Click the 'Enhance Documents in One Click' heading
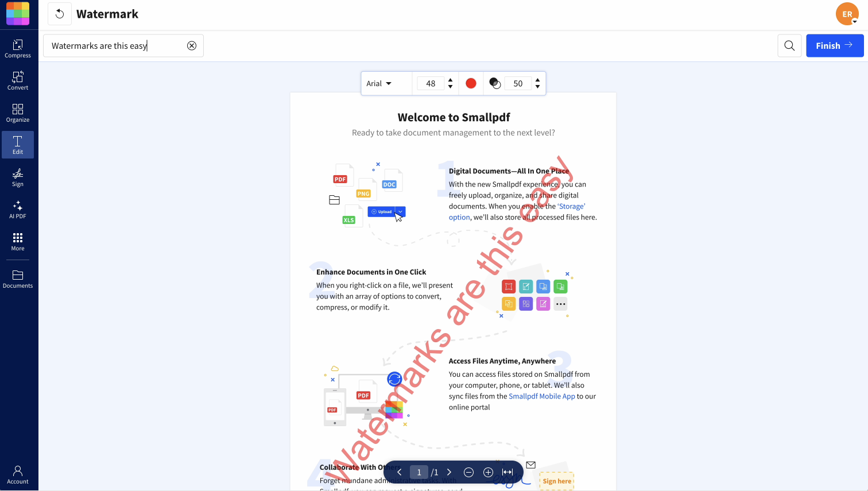The width and height of the screenshot is (868, 491). point(371,272)
